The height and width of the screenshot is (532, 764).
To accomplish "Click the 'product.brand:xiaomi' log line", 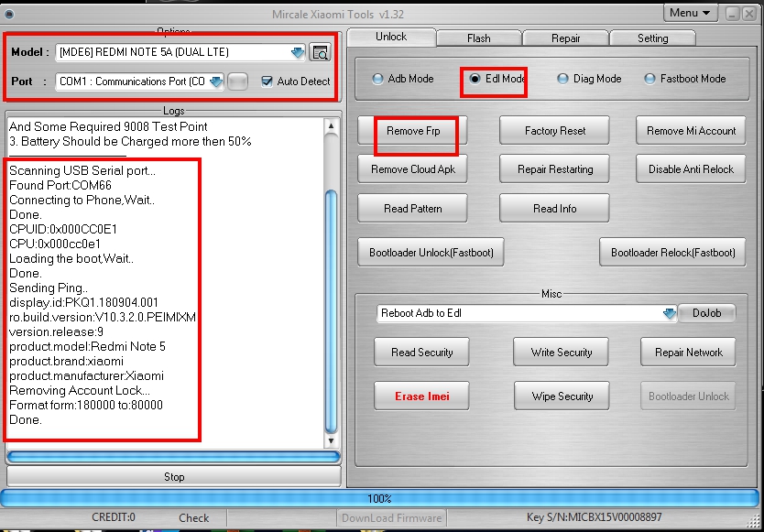I will point(66,361).
